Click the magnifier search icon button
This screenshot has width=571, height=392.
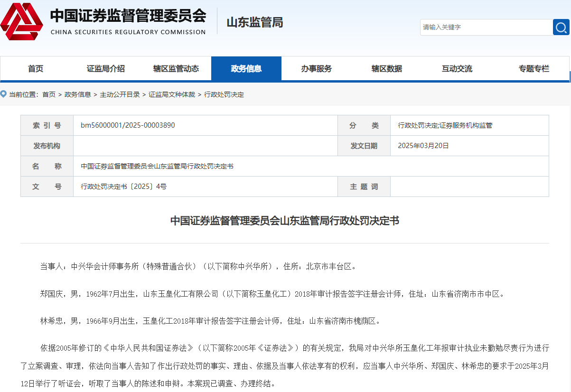pyautogui.click(x=561, y=28)
